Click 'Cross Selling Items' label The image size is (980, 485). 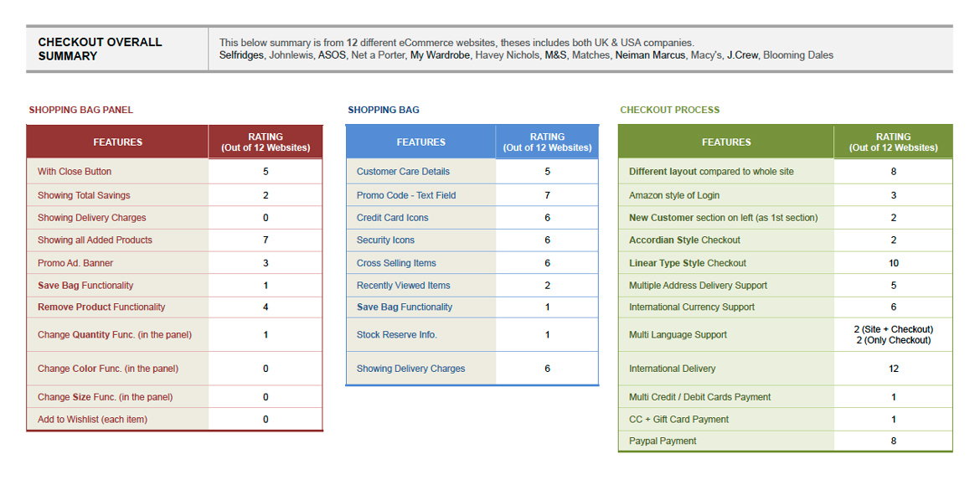[396, 263]
